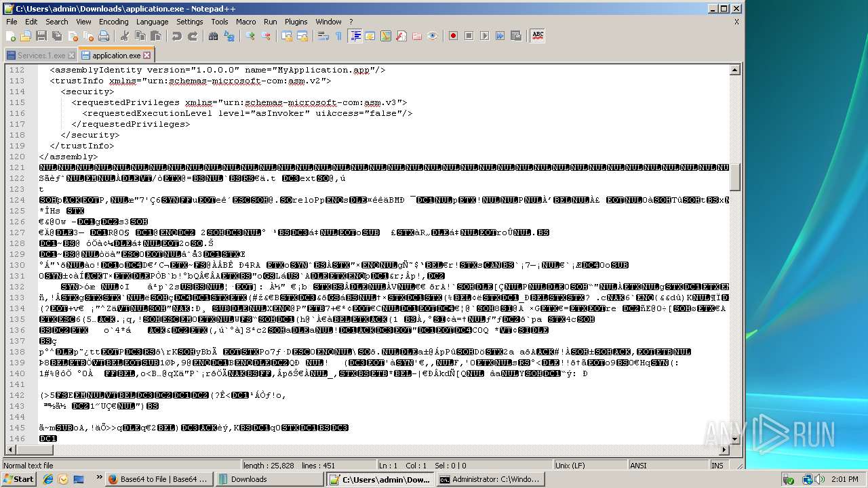
Task: Open the Search menu
Action: (56, 22)
